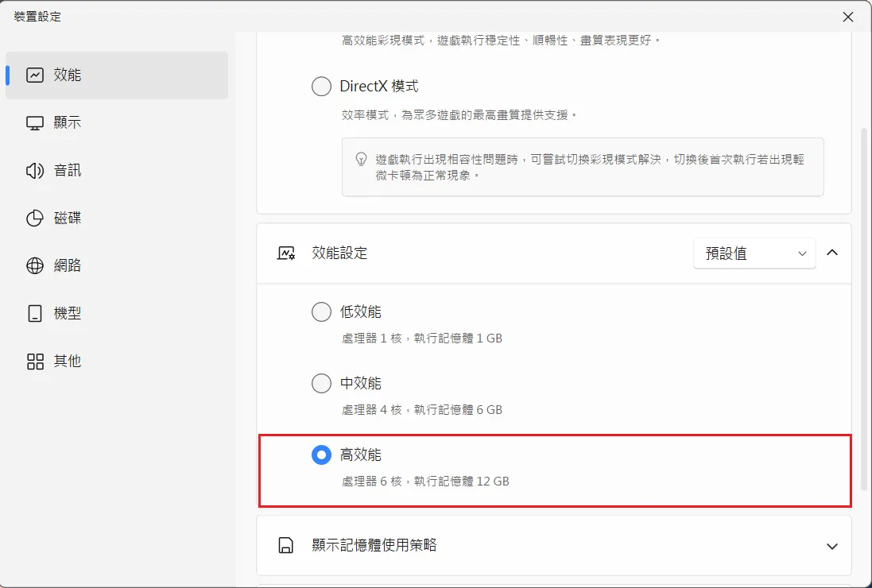872x588 pixels.
Task: Click the 其他 other settings icon
Action: 33,361
